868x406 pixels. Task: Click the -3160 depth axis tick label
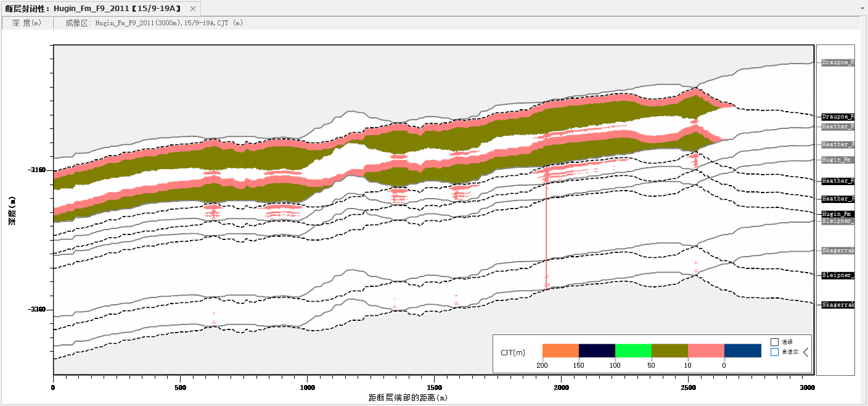click(x=37, y=170)
